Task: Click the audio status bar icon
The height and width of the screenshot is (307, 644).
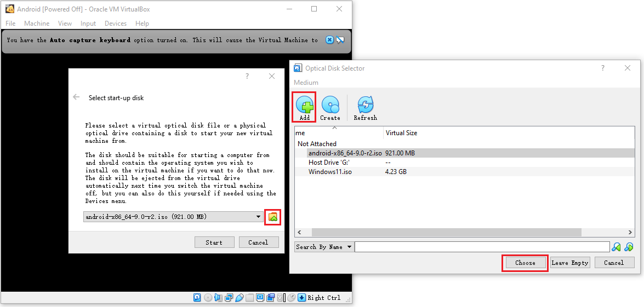Action: (219, 298)
